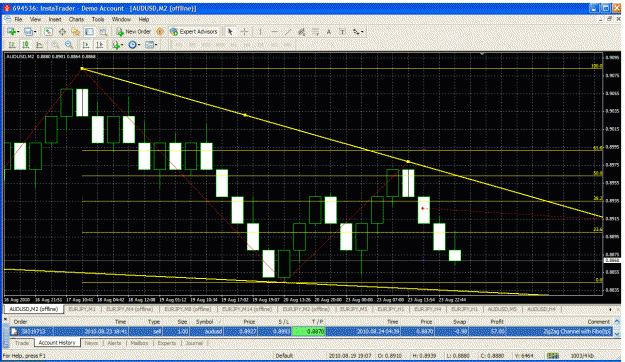
Task: Switch to the Account History tab
Action: tap(57, 343)
